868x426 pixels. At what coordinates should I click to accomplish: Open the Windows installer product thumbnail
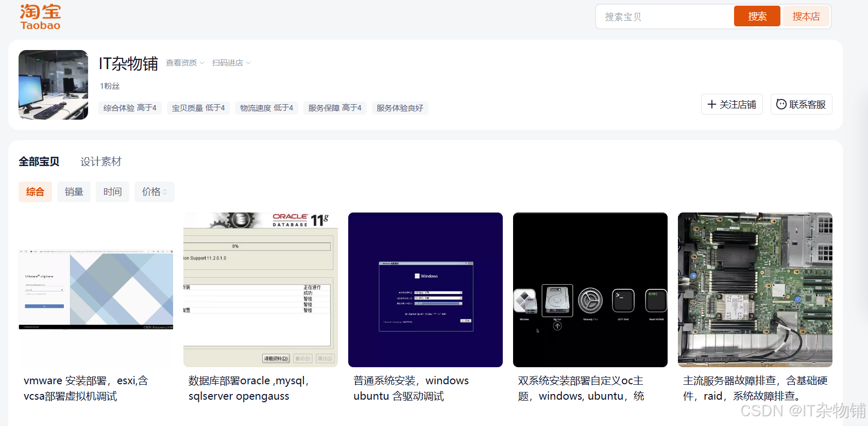(x=426, y=290)
